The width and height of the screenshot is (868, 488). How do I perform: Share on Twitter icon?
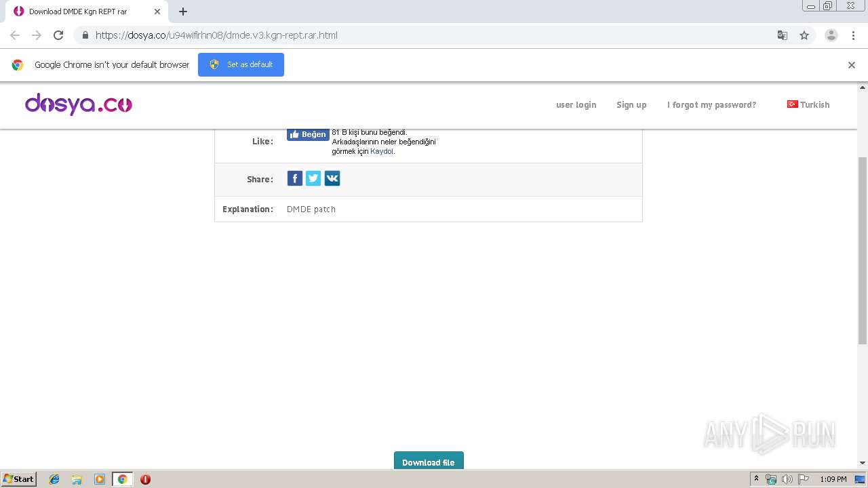coord(313,178)
